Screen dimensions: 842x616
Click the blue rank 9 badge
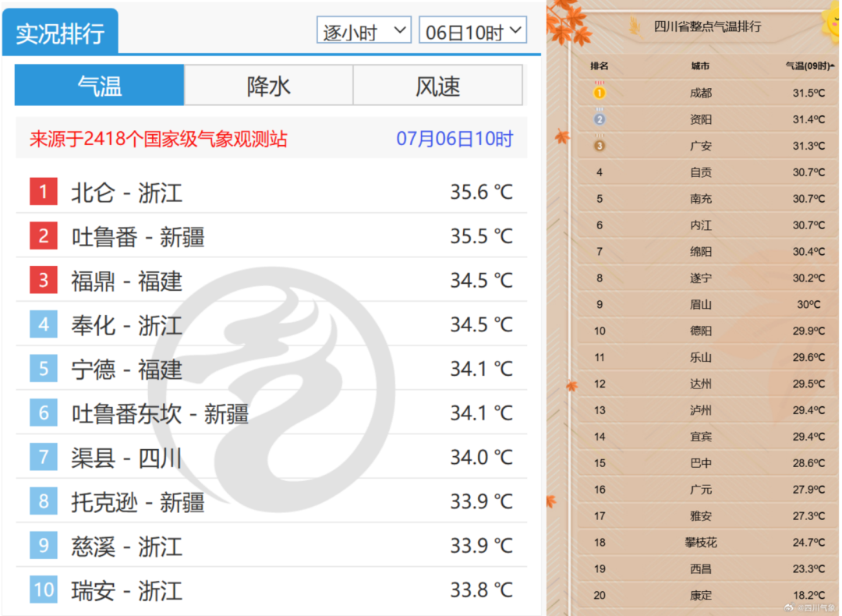(44, 545)
